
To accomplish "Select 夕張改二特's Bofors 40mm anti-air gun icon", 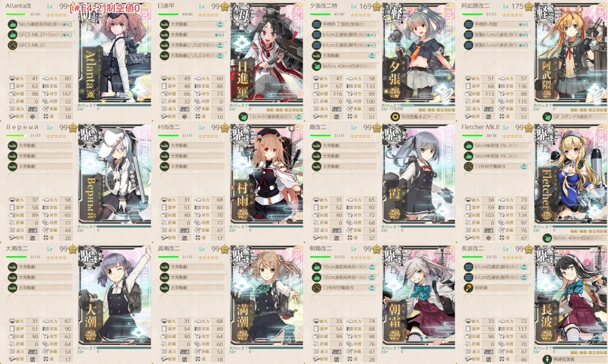I will pos(316,66).
